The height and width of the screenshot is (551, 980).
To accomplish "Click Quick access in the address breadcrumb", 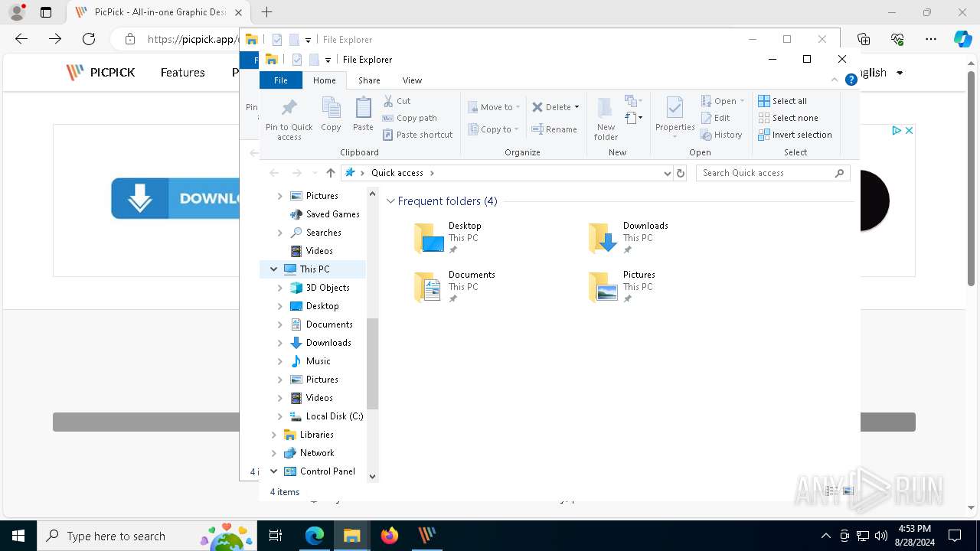I will click(x=397, y=173).
